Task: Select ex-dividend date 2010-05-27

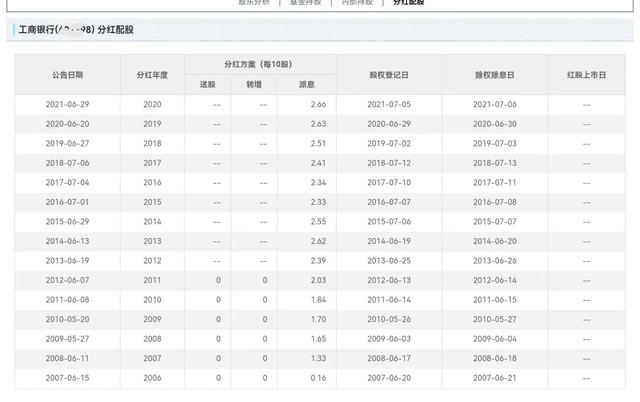Action: click(495, 320)
